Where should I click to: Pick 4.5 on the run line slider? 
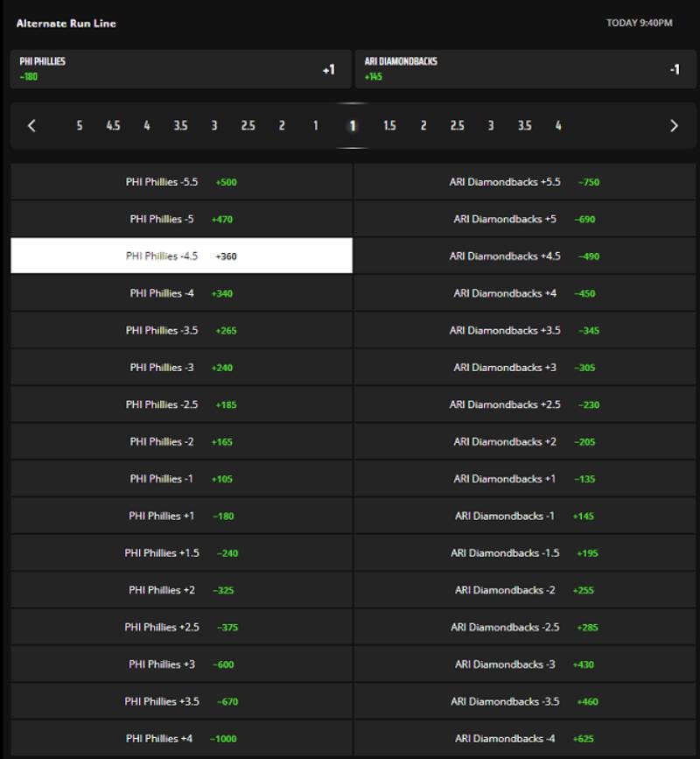pyautogui.click(x=113, y=125)
